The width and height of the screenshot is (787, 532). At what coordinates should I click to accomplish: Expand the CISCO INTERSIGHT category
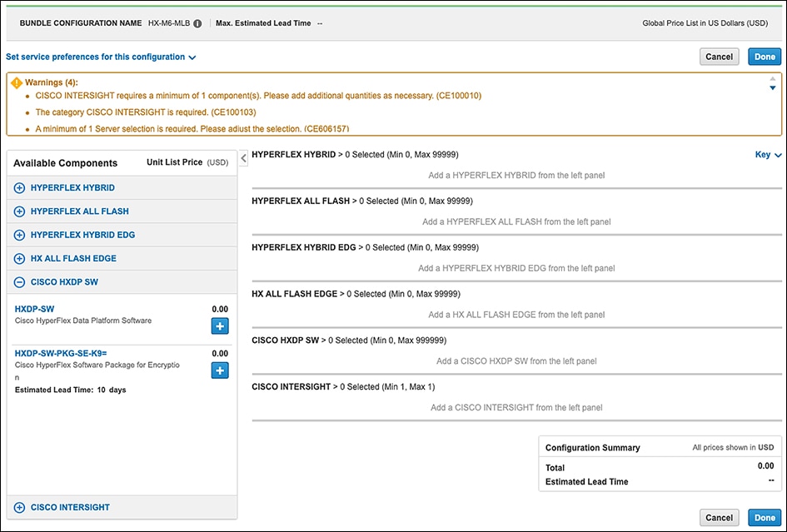point(20,507)
